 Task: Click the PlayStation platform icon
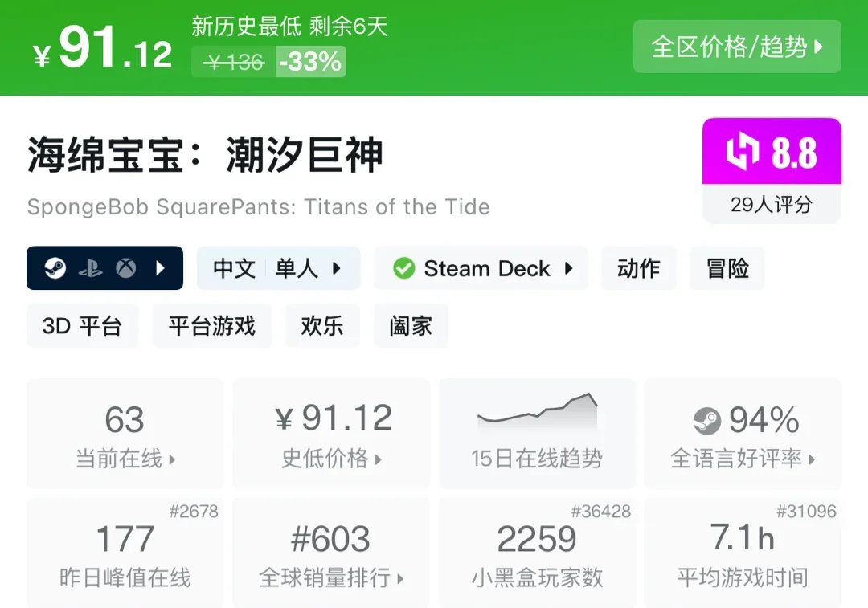(90, 268)
